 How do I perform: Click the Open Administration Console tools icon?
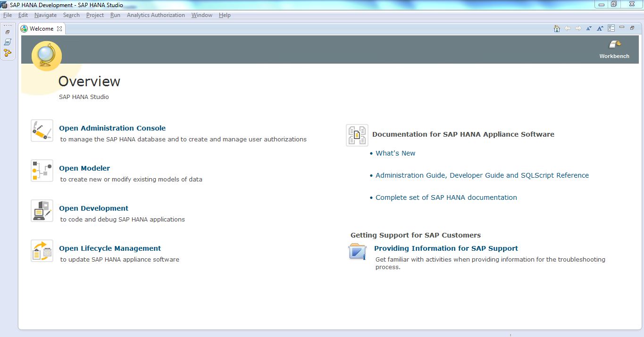point(42,131)
